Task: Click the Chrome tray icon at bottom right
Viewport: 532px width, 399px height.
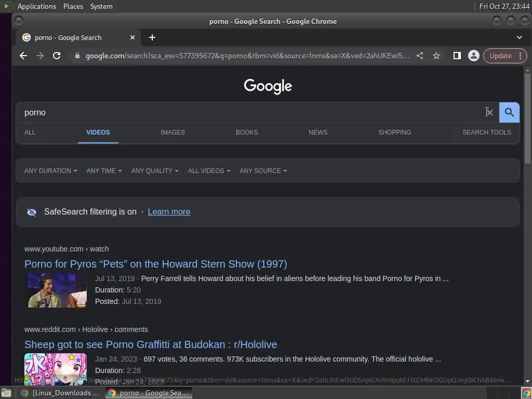Action: tap(526, 393)
